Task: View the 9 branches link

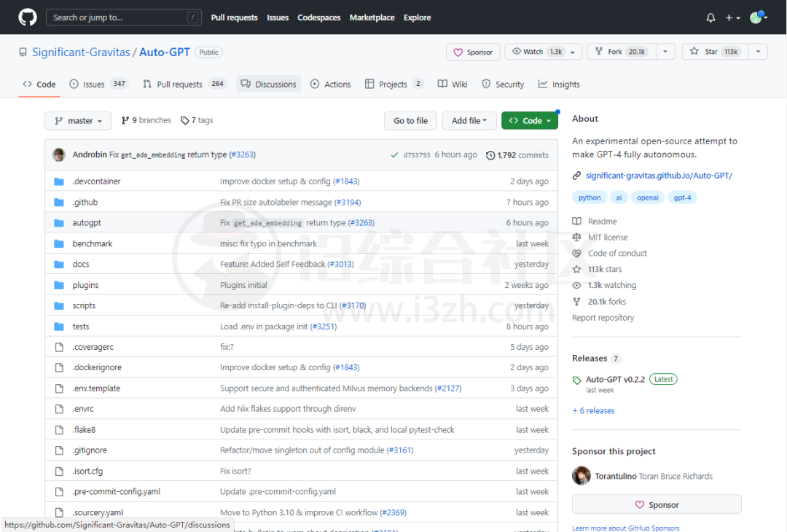Action: pyautogui.click(x=146, y=120)
